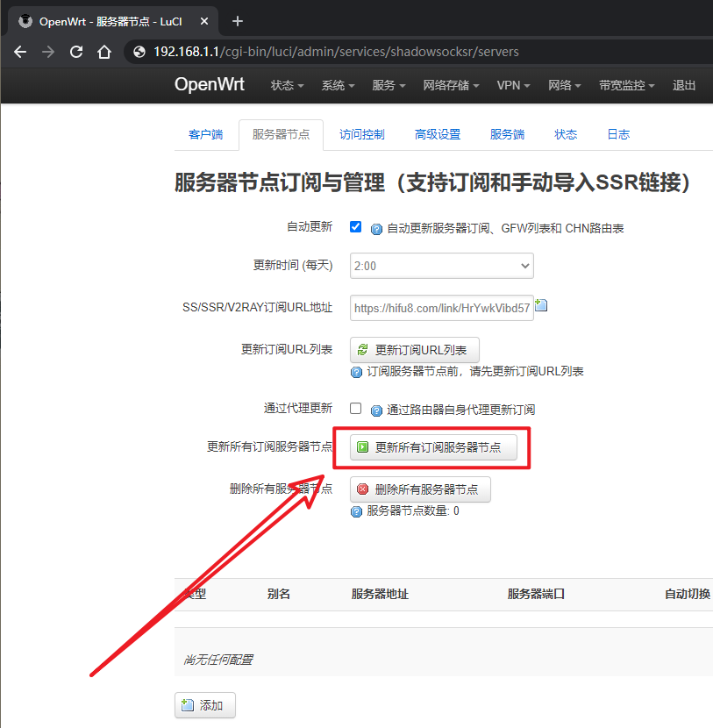
Task: Toggle the 自动更新 checkbox
Action: [355, 226]
